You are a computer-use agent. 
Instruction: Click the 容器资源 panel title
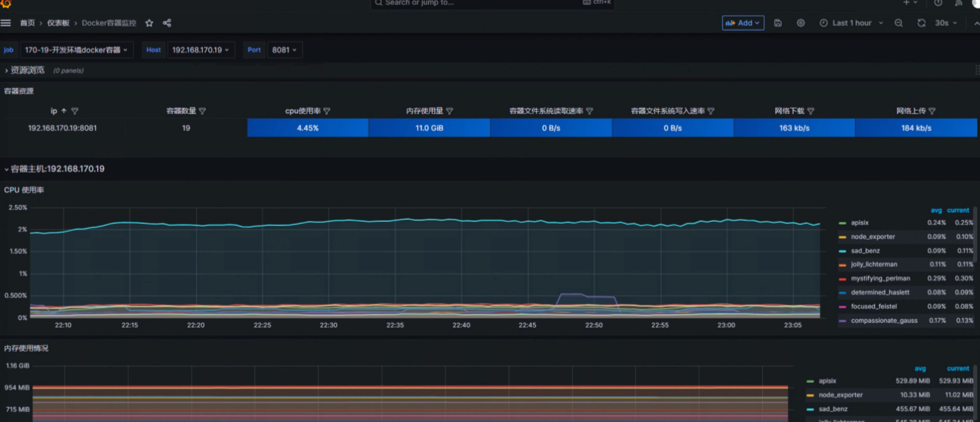(18, 91)
